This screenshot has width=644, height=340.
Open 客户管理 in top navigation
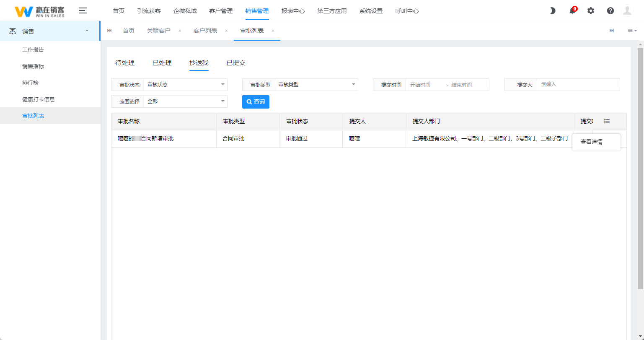point(221,11)
